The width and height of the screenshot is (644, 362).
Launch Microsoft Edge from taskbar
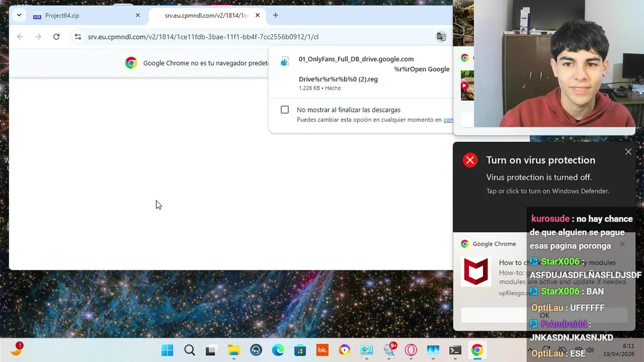[278, 350]
